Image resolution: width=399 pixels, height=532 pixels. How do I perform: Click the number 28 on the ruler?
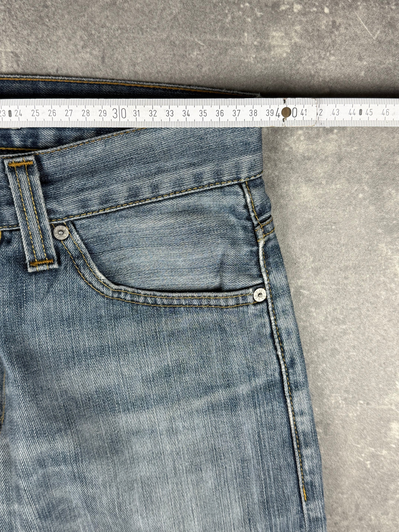click(x=86, y=113)
